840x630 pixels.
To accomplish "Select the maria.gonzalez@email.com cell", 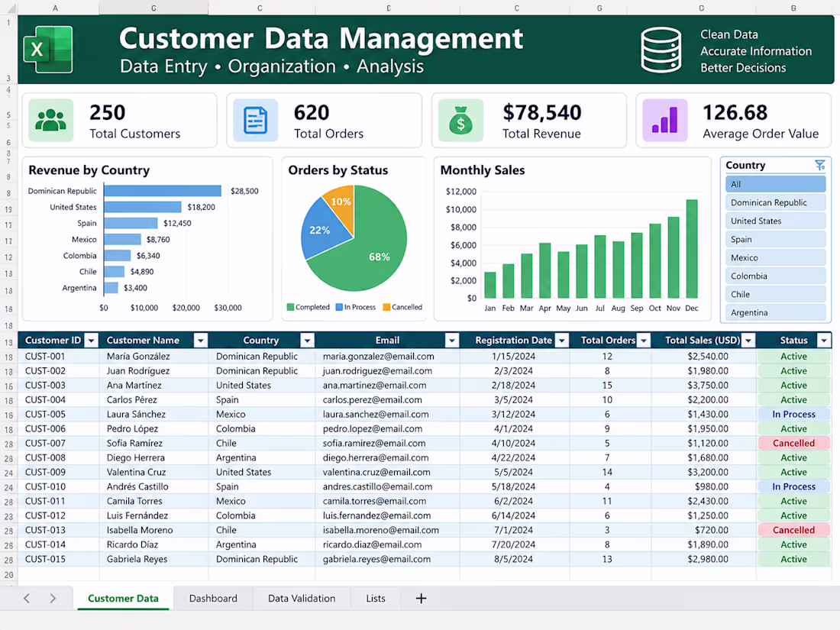I will (x=387, y=357).
